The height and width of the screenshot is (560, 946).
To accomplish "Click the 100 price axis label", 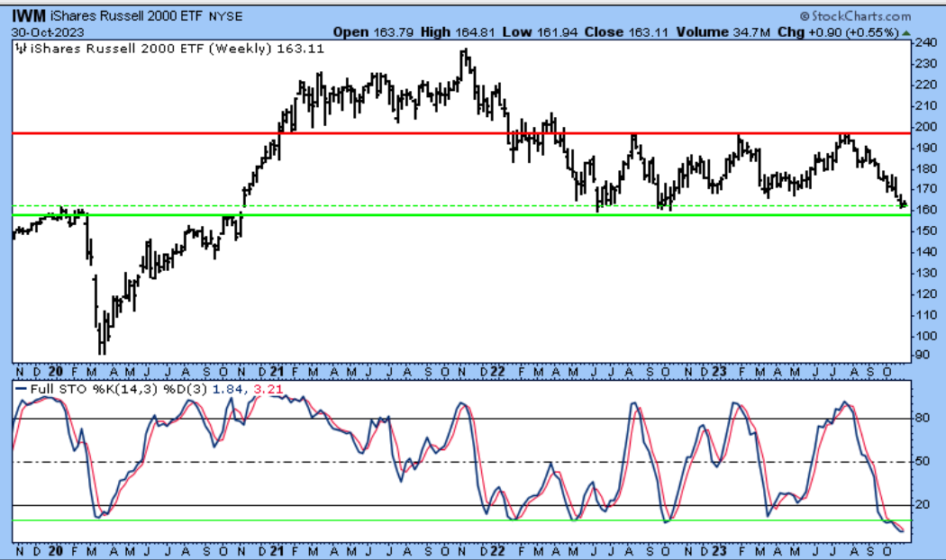I will pyautogui.click(x=926, y=336).
